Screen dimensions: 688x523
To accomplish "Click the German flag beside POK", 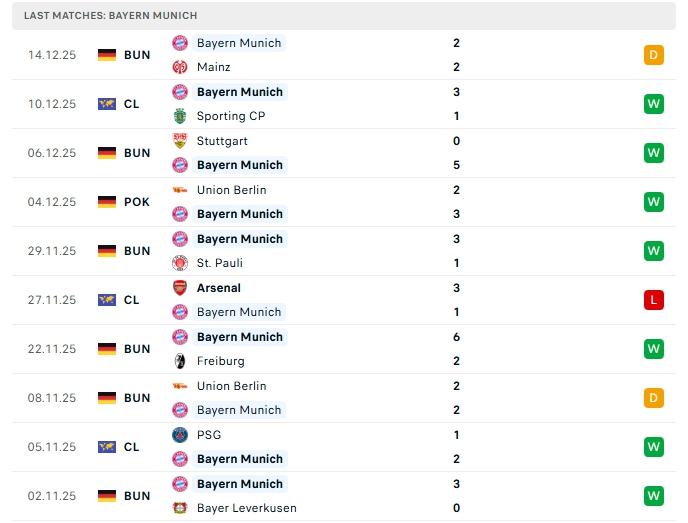I will pyautogui.click(x=107, y=202).
